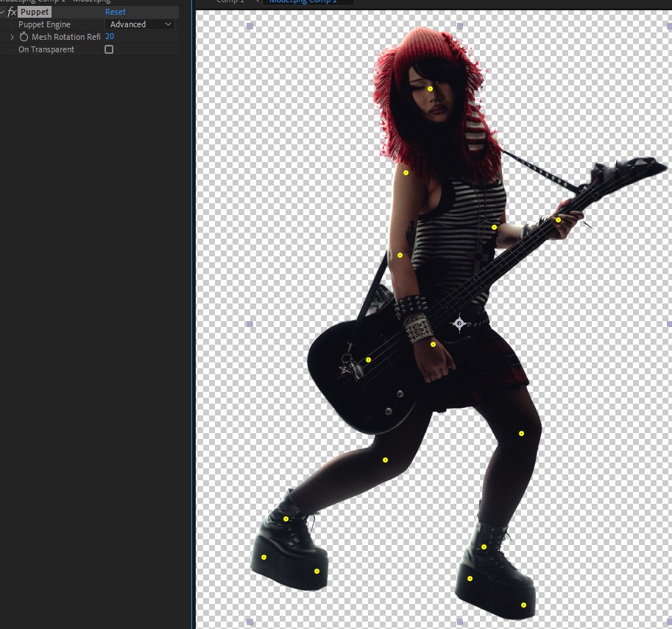The width and height of the screenshot is (672, 629).
Task: Select the Puppet effect name
Action: 35,12
